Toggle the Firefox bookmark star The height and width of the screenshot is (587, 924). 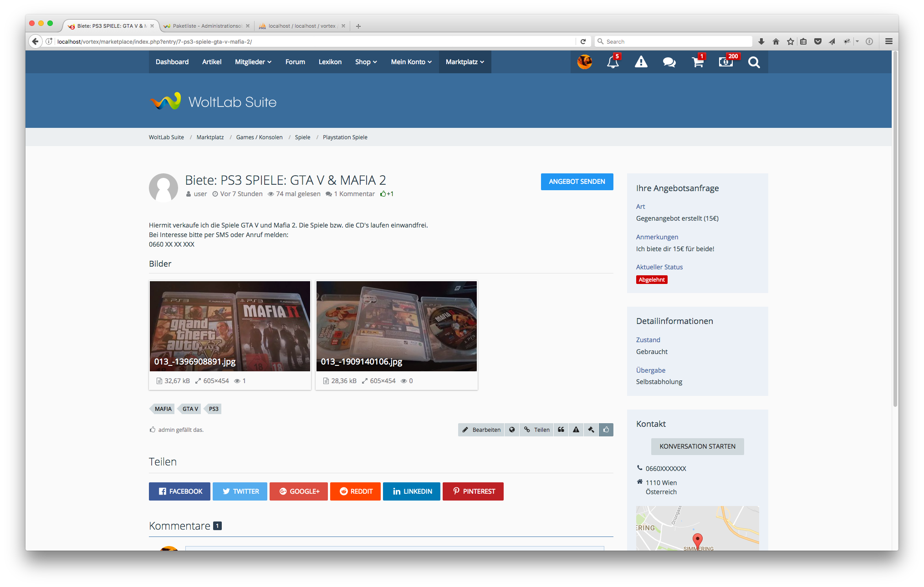pyautogui.click(x=791, y=41)
